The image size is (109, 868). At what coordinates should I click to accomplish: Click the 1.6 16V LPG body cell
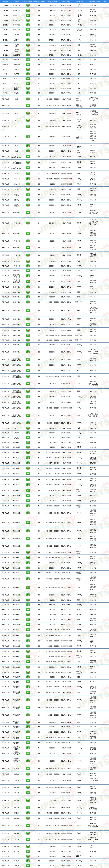(79, 5)
